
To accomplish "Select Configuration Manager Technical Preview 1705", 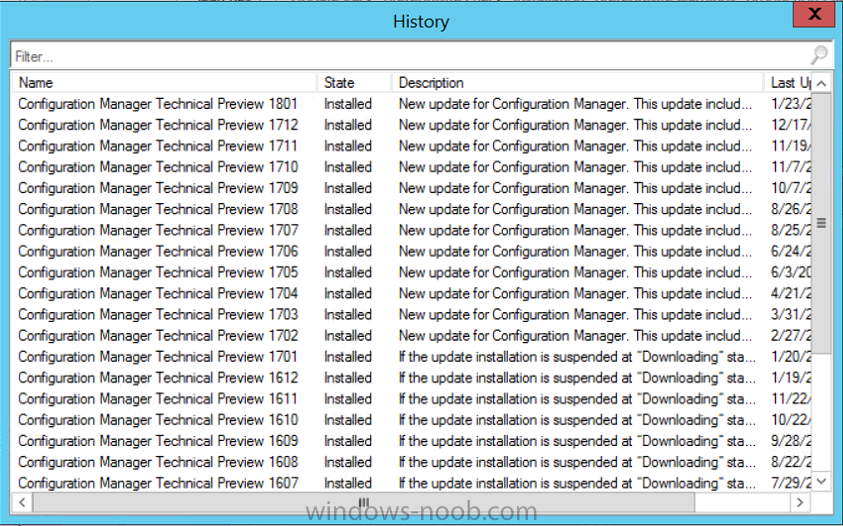I will click(158, 272).
